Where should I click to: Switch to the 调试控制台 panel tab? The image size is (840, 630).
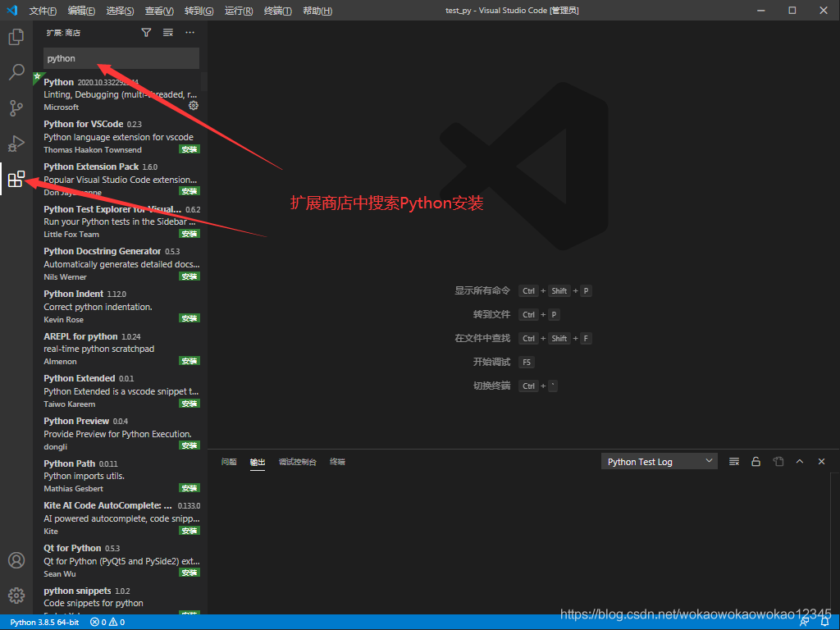pyautogui.click(x=297, y=462)
